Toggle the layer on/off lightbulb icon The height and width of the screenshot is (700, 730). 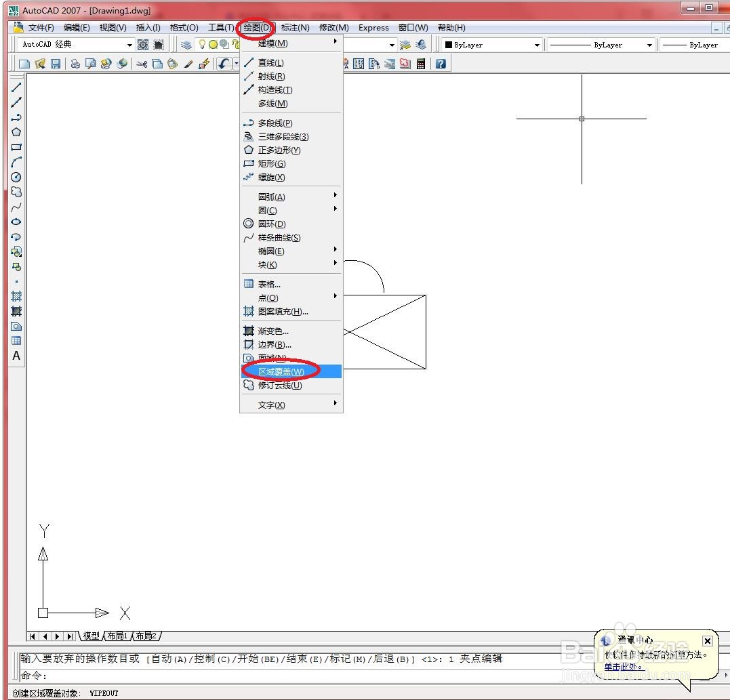point(202,44)
